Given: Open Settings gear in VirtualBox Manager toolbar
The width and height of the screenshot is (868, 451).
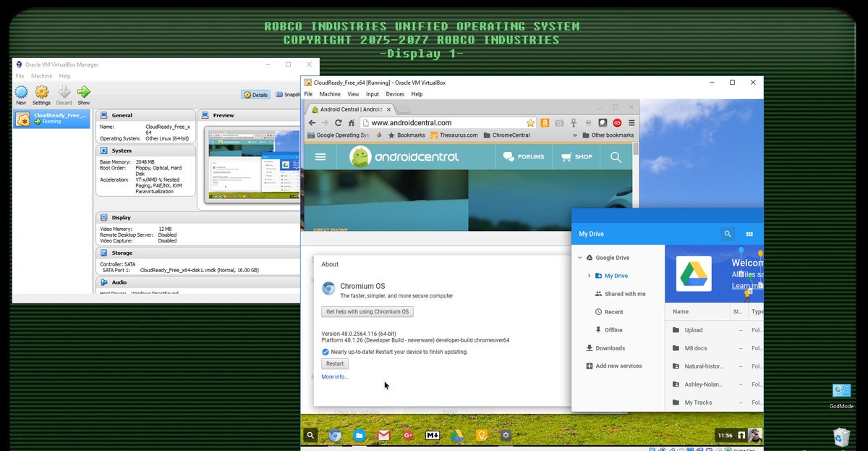Looking at the screenshot, I should (42, 95).
